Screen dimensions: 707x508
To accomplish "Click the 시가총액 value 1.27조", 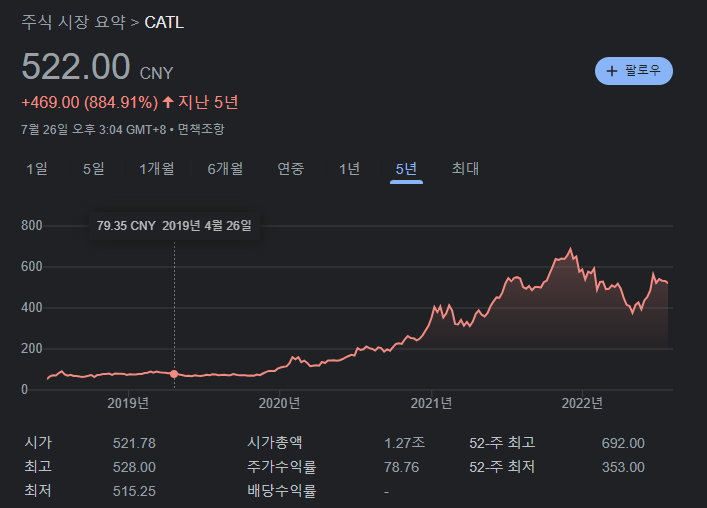I will point(404,443).
